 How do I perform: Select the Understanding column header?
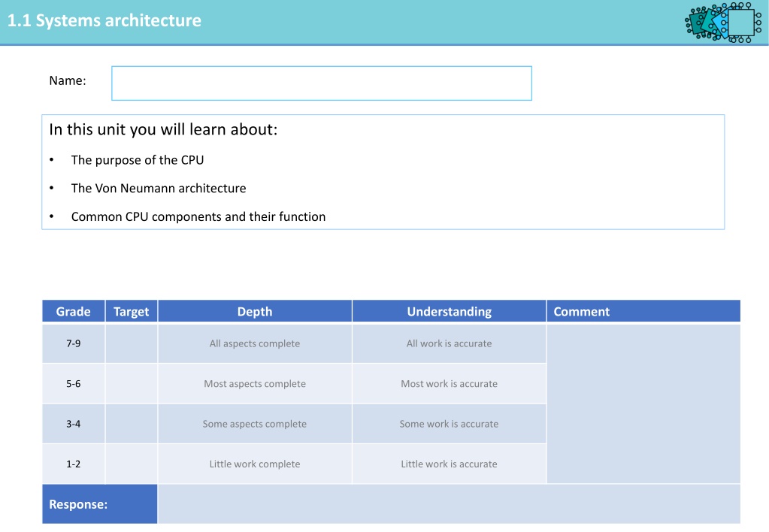coord(449,311)
